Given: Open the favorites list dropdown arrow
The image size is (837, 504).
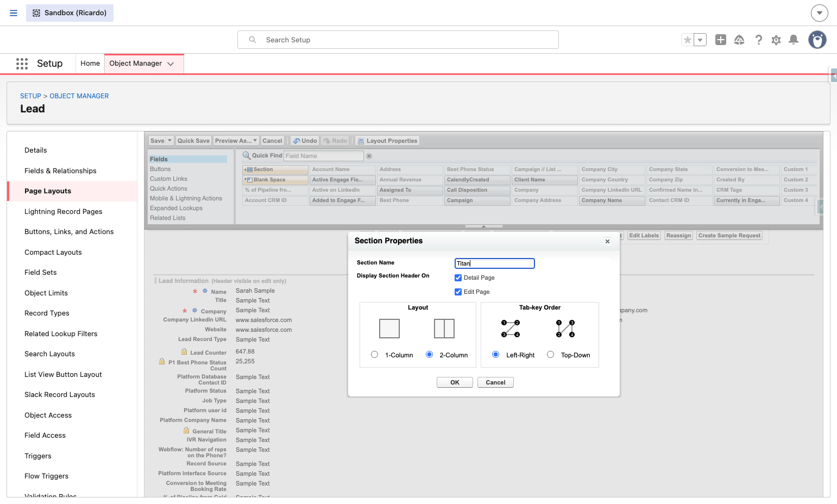Looking at the screenshot, I should coord(700,40).
